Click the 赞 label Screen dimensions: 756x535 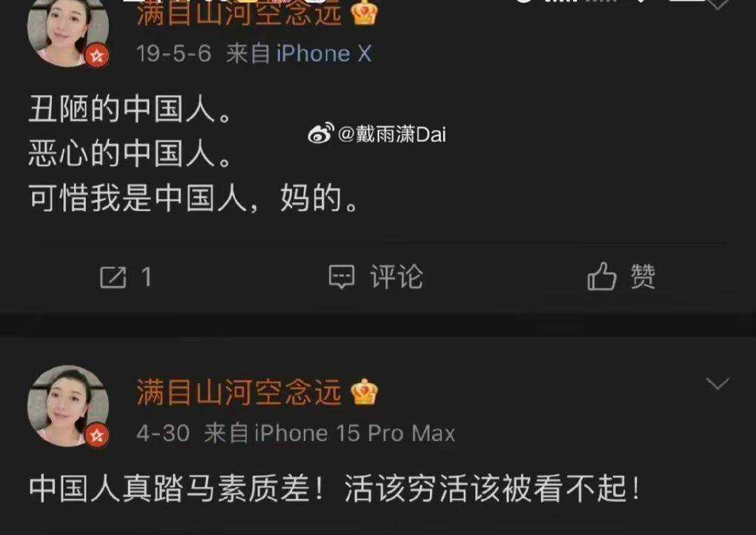pos(643,277)
